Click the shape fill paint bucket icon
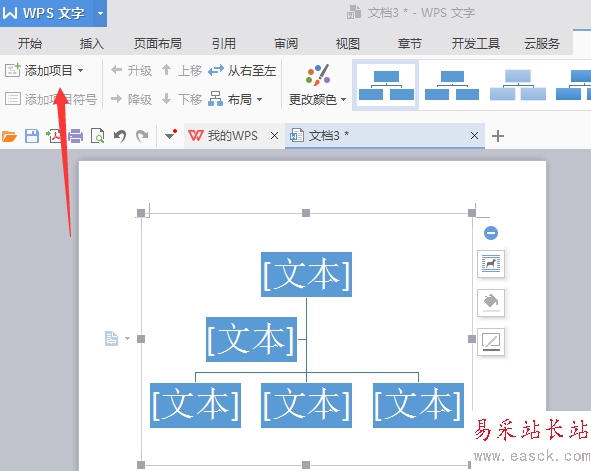Screen dimensions: 591x471 (x=491, y=302)
